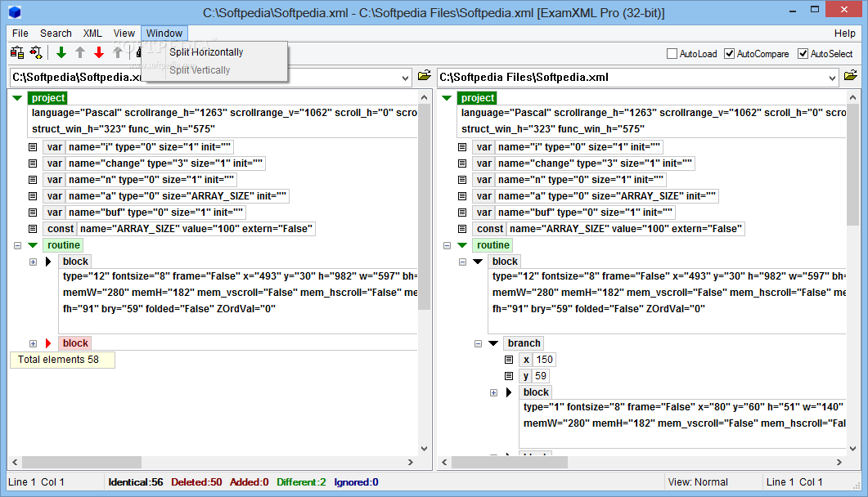This screenshot has width=868, height=497.
Task: Uncheck the AutoSelect checkbox
Action: [x=803, y=54]
